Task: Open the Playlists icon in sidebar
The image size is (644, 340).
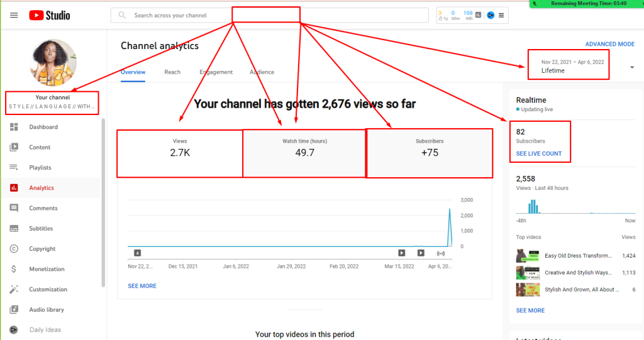Action: [14, 167]
